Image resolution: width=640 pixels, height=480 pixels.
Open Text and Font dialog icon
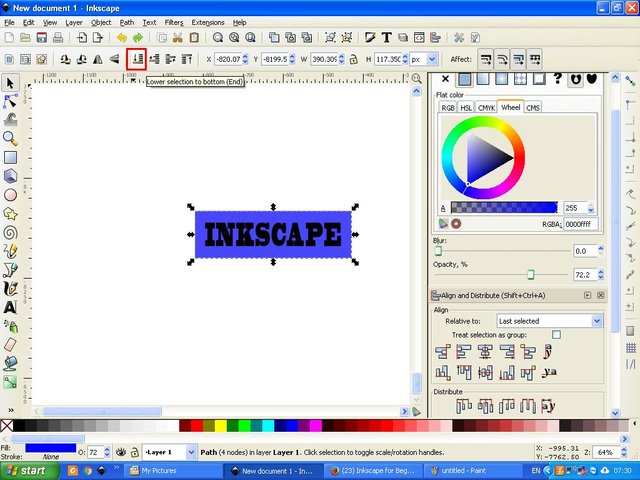387,38
